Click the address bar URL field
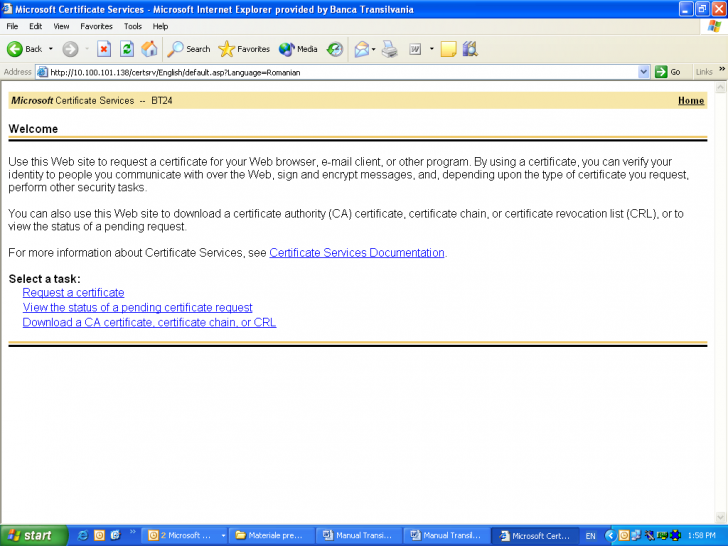728x546 pixels. (343, 72)
